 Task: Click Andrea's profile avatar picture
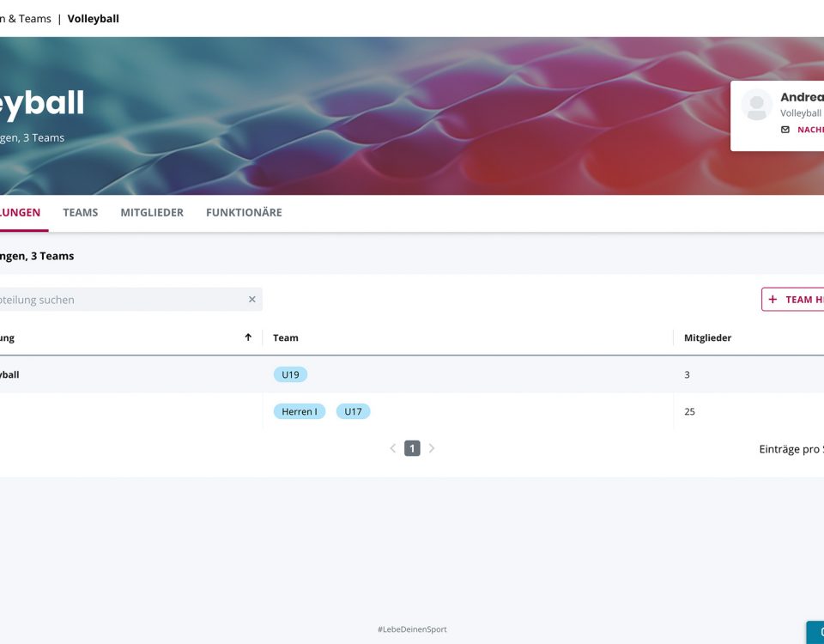coord(756,105)
